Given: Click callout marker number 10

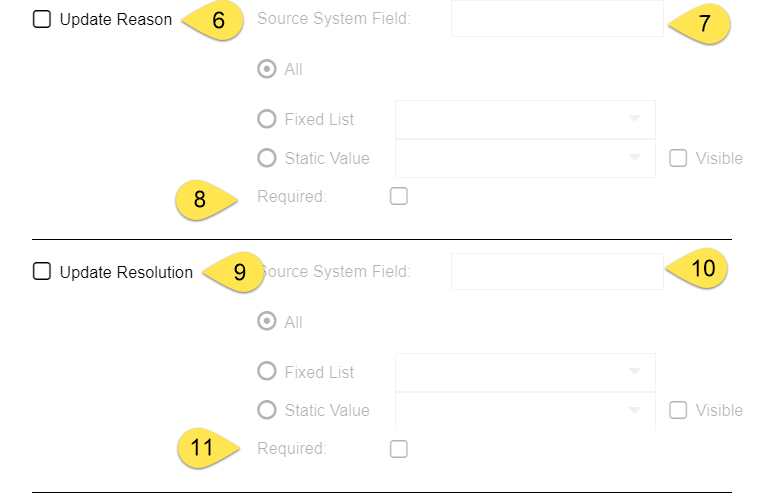Looking at the screenshot, I should click(x=702, y=268).
